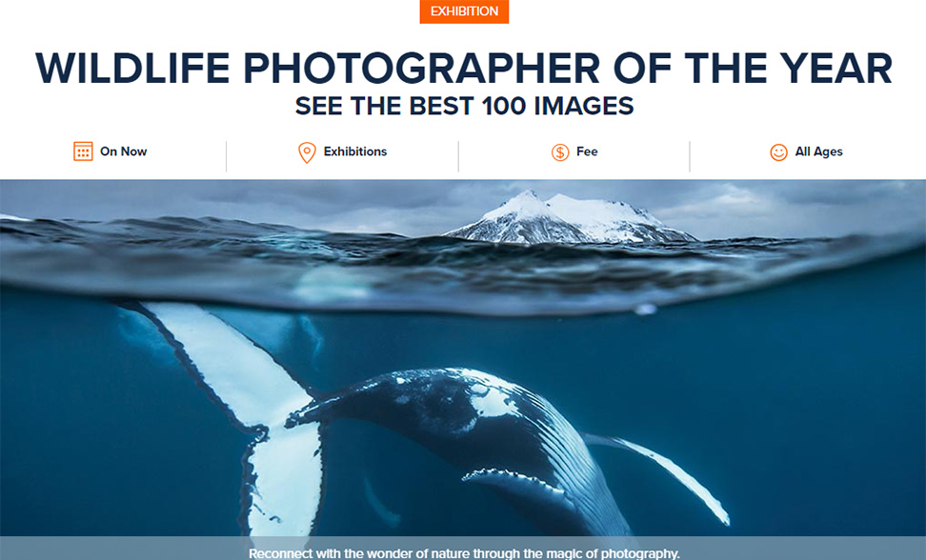This screenshot has width=926, height=560.
Task: Click the orange calendar icon
Action: pyautogui.click(x=83, y=151)
